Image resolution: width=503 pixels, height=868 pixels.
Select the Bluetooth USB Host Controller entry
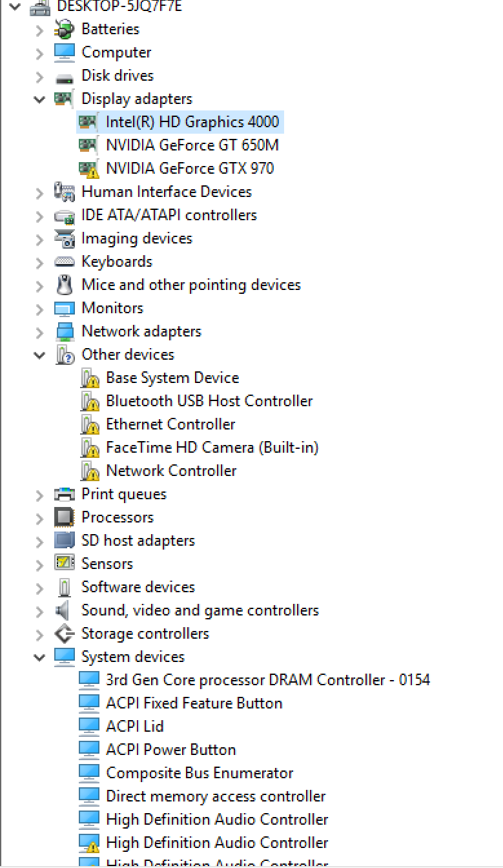(x=209, y=401)
